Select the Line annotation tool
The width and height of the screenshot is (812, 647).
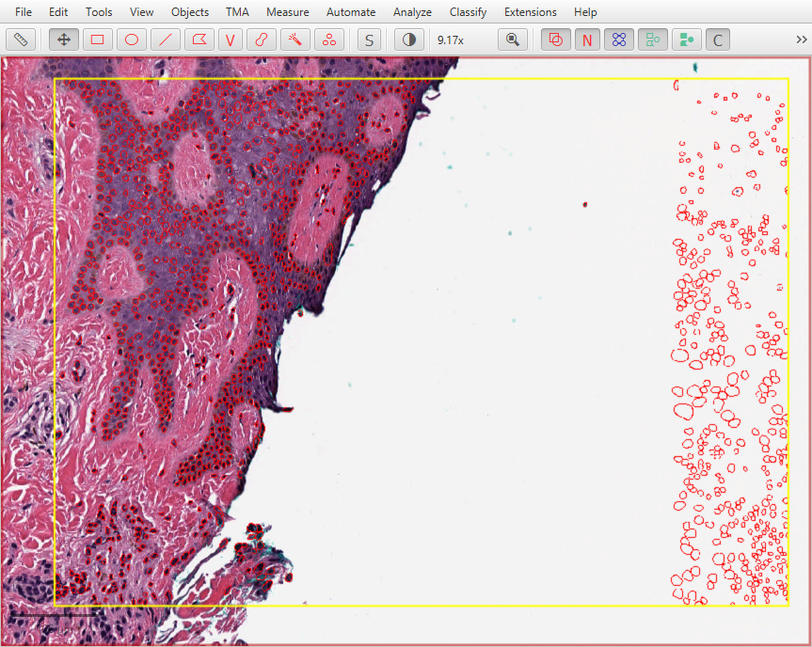pos(166,39)
